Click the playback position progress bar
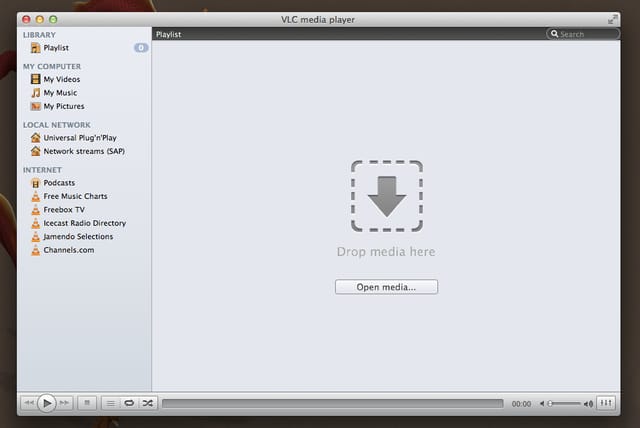 tap(333, 404)
